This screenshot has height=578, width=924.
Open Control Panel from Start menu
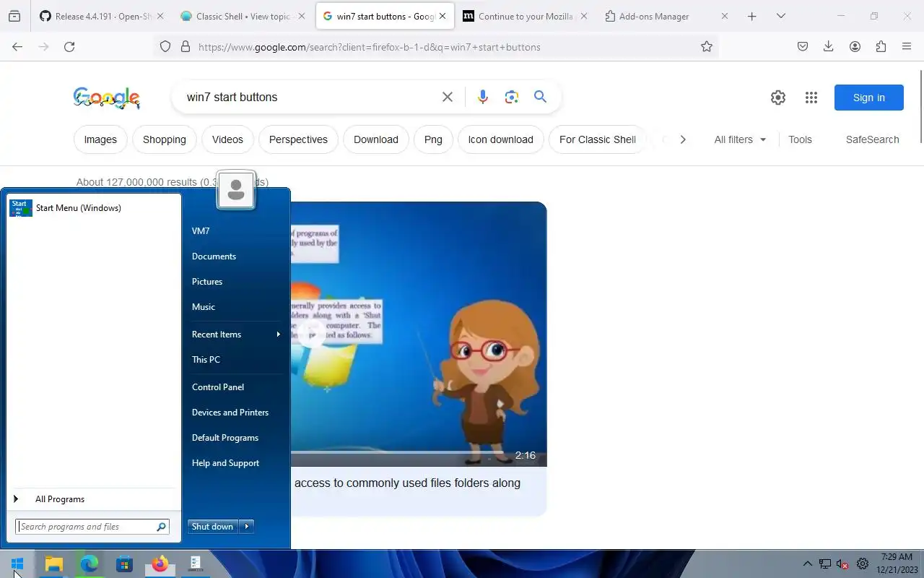218,387
